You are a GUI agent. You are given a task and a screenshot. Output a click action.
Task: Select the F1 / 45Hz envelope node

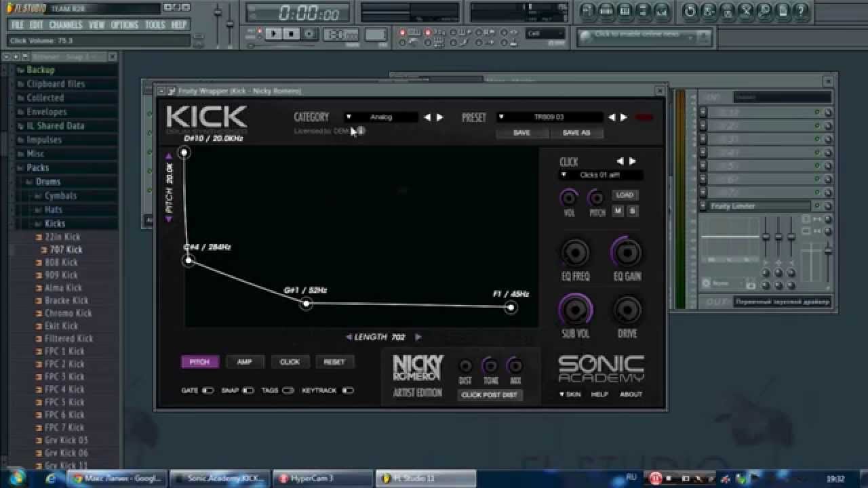(511, 307)
